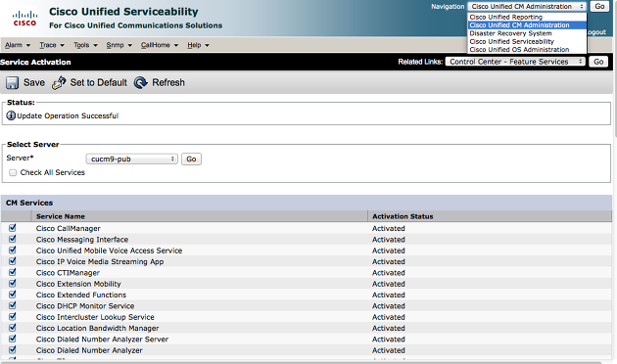Click 'Update Operation Successful' status text
Image resolution: width=617 pixels, height=364 pixels.
[68, 116]
